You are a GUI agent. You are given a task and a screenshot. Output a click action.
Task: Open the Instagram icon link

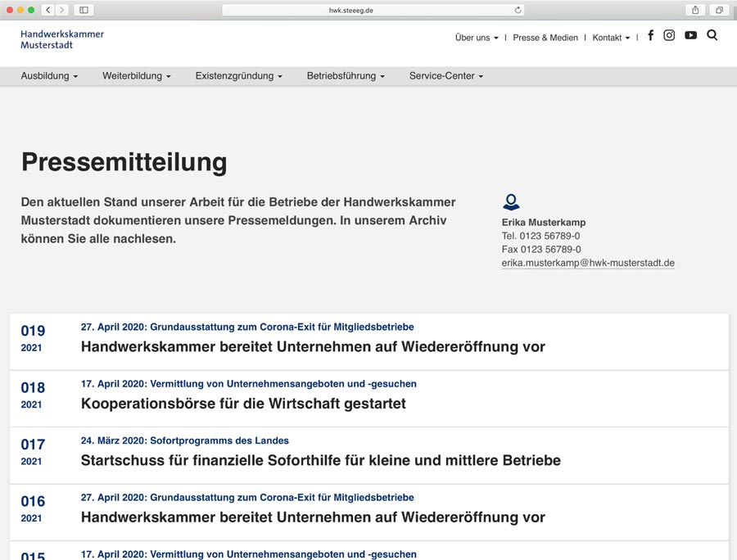[x=669, y=35]
